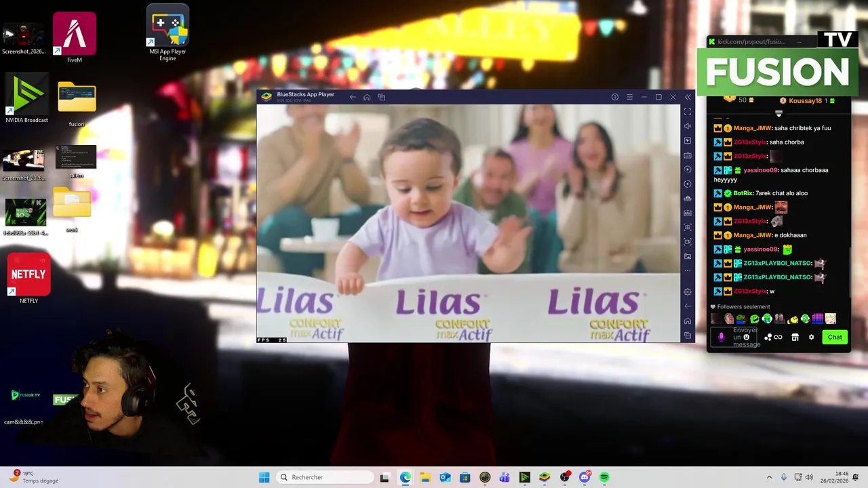Click the green Chat send button

[835, 337]
